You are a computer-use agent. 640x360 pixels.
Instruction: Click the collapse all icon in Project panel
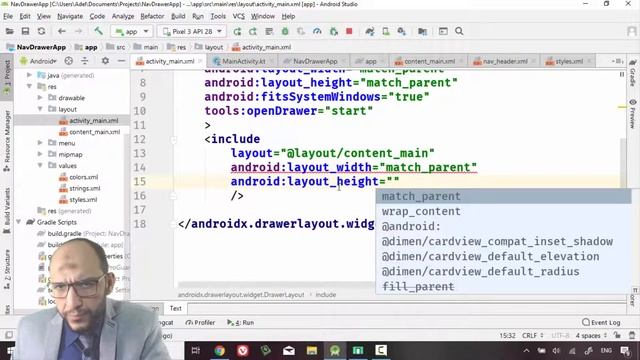click(x=84, y=61)
